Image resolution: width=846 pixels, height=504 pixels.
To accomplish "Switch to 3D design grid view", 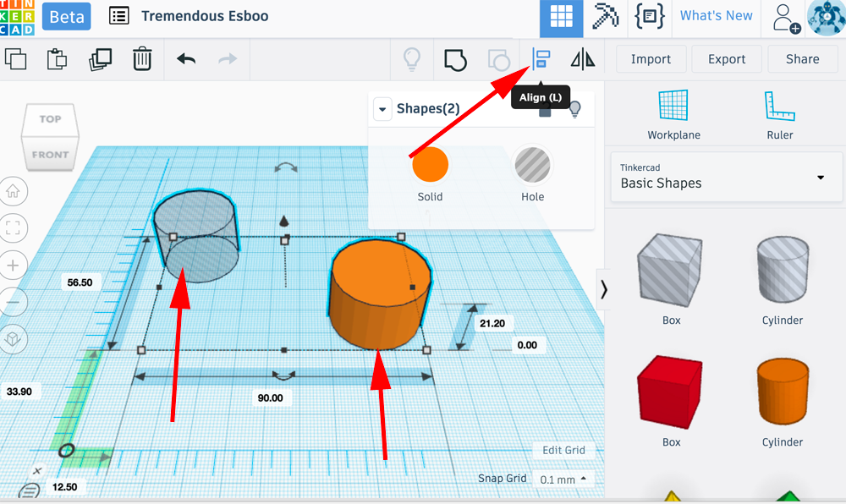I will (x=561, y=17).
